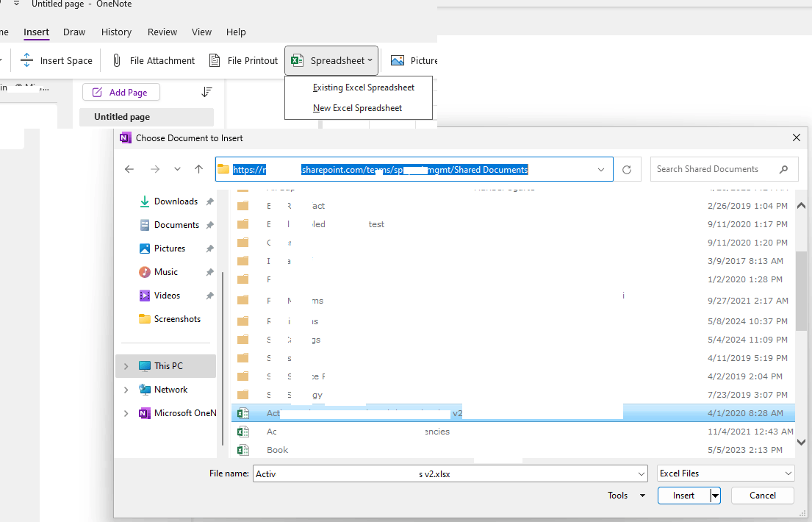Viewport: 812px width, 522px height.
Task: Select Microsoft OneNote in navigation pane
Action: [x=177, y=413]
